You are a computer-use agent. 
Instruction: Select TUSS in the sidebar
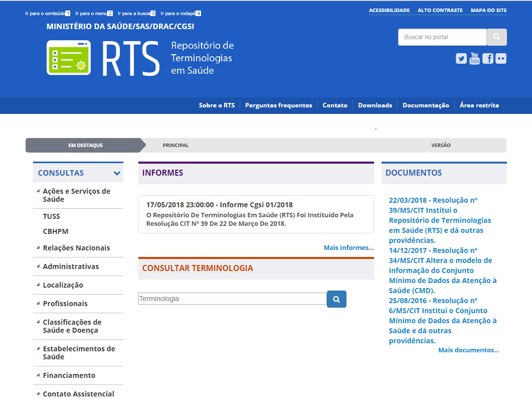pos(52,217)
